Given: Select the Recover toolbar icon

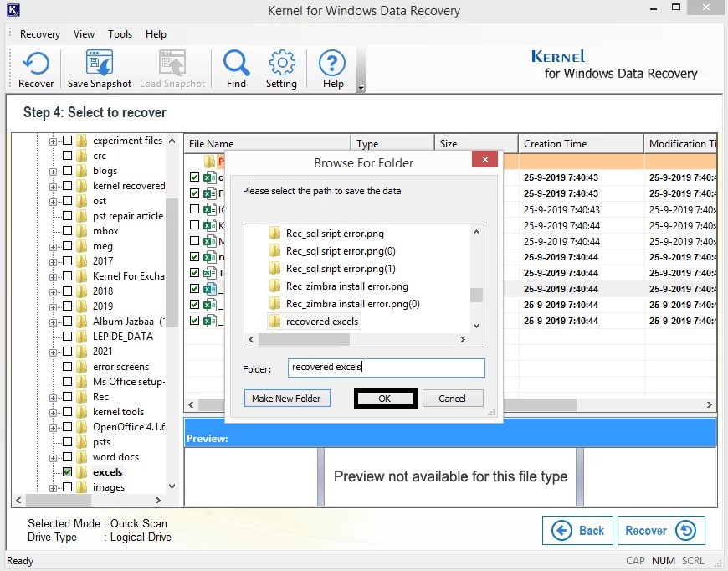Looking at the screenshot, I should tap(35, 67).
